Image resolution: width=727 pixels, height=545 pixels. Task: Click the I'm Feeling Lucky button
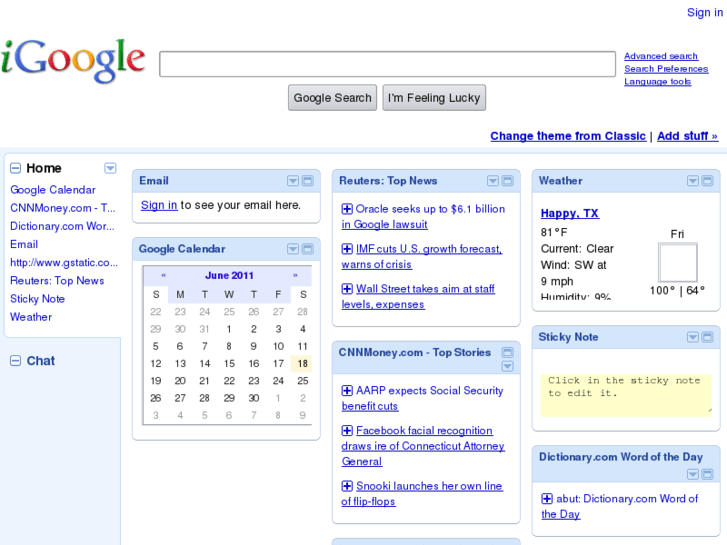(434, 98)
